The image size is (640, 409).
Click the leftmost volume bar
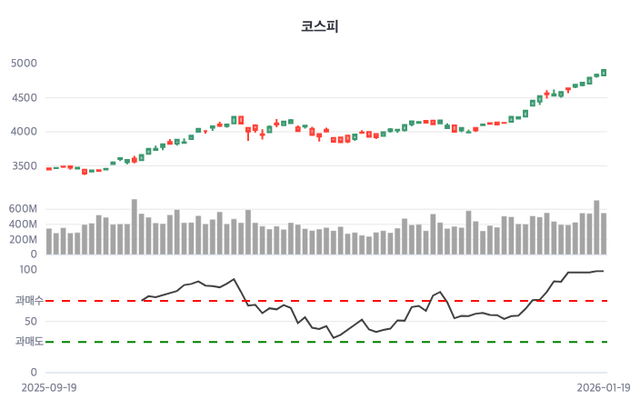(49, 242)
